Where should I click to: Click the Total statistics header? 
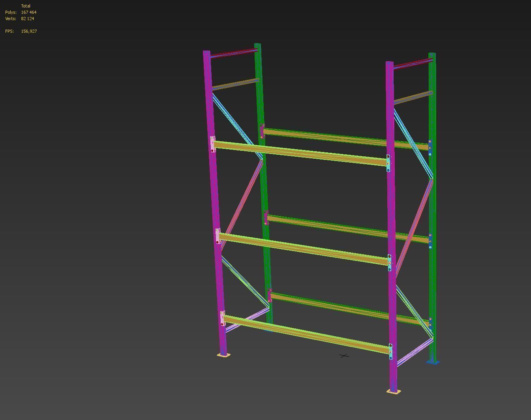point(26,6)
